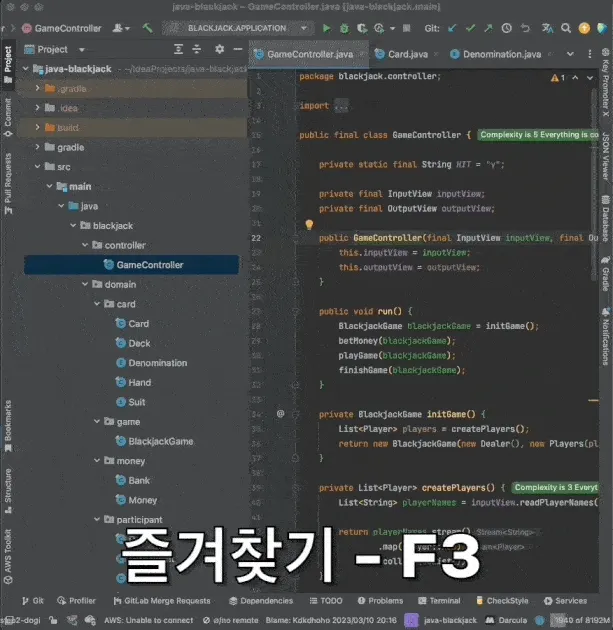
Task: Open the GitLab Merge Requests tool window
Action: [x=161, y=601]
